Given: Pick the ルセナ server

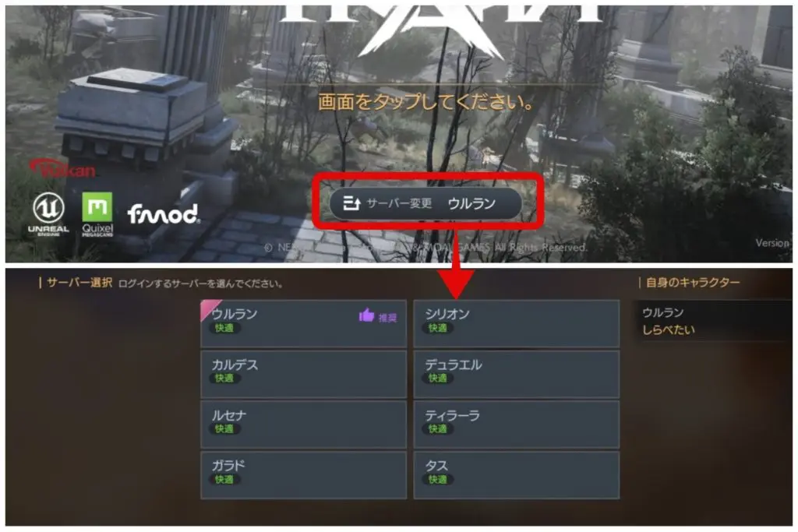Looking at the screenshot, I should [304, 425].
